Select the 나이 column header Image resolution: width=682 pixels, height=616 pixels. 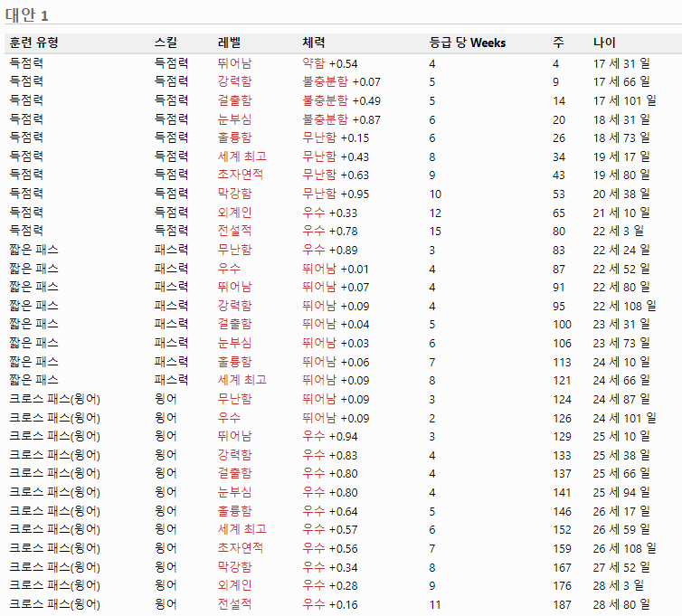pos(604,43)
